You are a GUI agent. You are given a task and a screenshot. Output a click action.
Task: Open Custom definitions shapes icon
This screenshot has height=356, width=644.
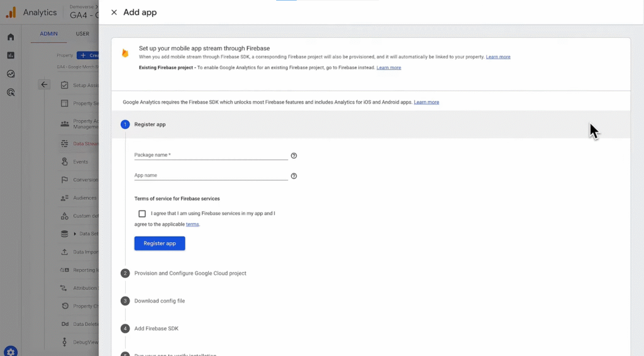pyautogui.click(x=65, y=216)
